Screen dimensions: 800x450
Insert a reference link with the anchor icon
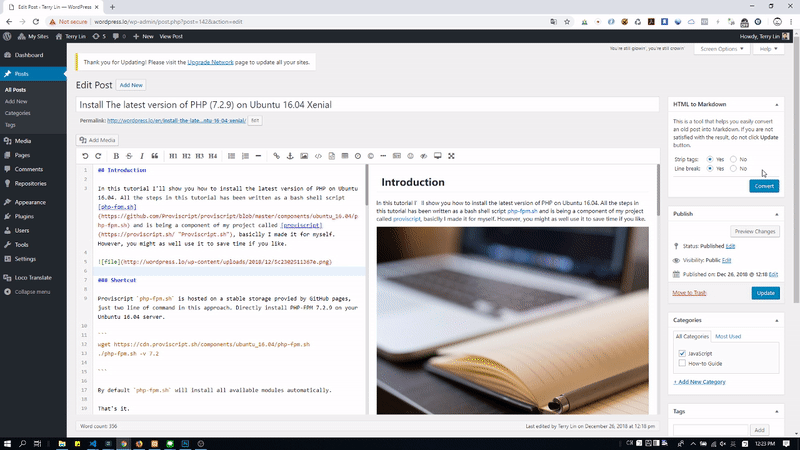click(290, 156)
